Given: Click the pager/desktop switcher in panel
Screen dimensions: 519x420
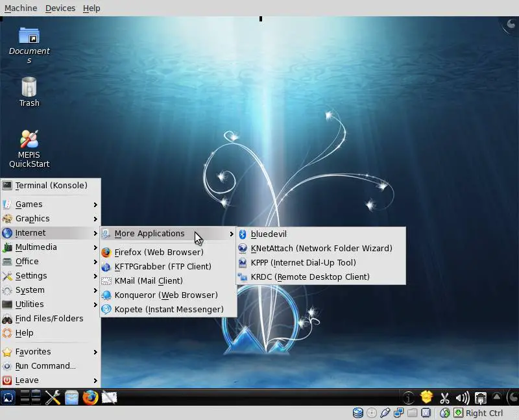Looking at the screenshot, I should pyautogui.click(x=30, y=397).
